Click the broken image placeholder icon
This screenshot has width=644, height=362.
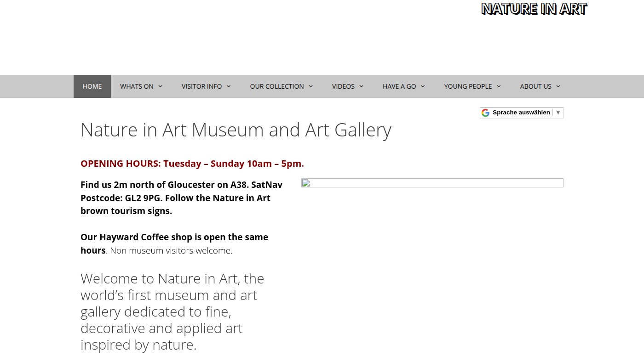point(306,183)
